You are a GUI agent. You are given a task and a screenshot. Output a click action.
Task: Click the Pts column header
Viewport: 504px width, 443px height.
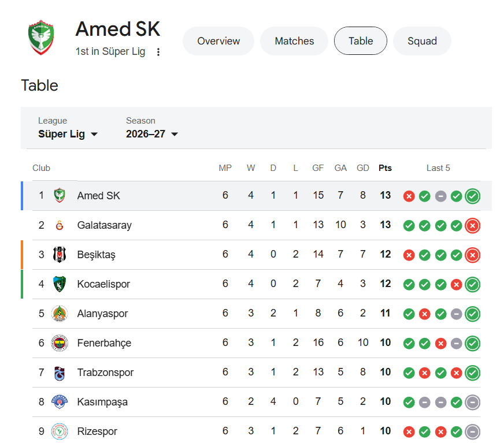385,168
